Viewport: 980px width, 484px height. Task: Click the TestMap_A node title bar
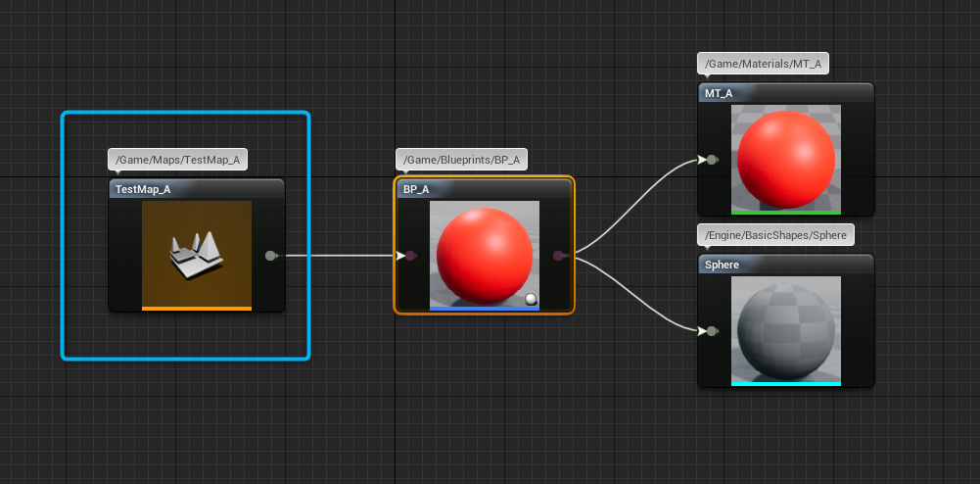click(197, 189)
